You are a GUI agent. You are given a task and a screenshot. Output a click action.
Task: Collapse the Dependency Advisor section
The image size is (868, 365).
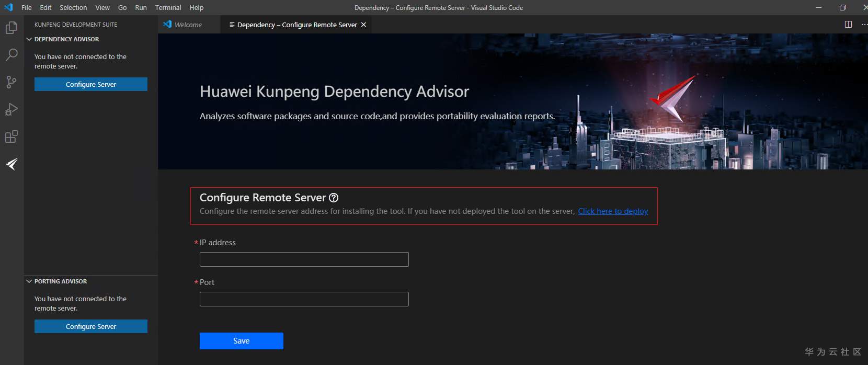29,39
